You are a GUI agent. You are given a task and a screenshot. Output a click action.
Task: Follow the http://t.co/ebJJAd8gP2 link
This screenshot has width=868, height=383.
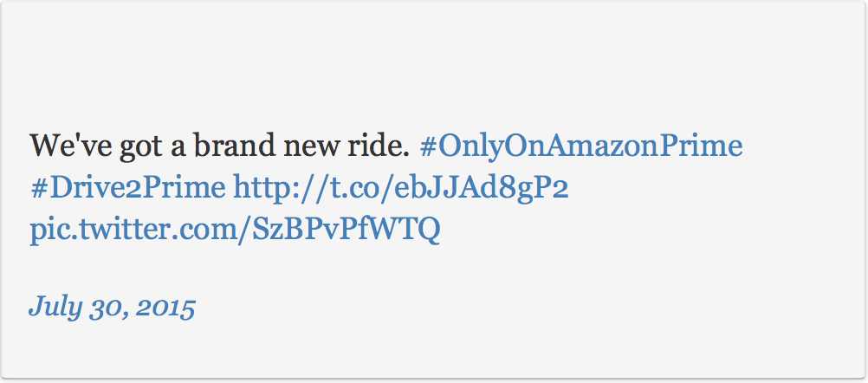[x=401, y=187]
